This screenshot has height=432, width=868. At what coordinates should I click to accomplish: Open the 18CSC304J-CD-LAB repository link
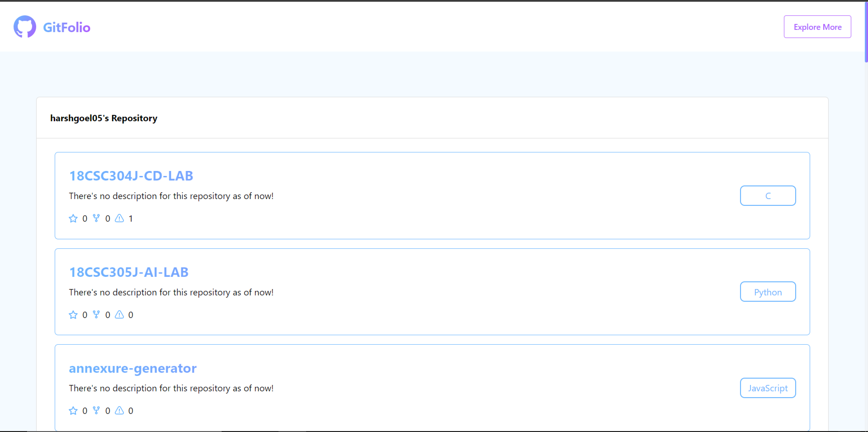[131, 176]
